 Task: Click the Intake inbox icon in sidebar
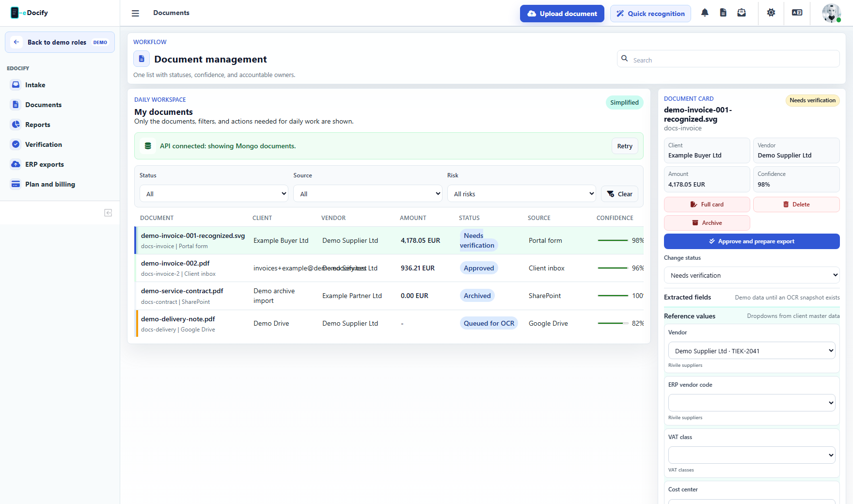pos(16,85)
